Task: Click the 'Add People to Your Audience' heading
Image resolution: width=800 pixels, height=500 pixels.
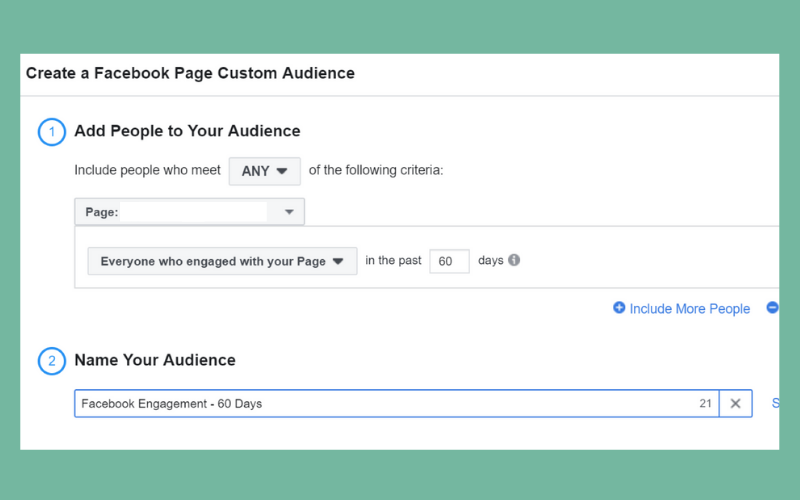Action: 187,131
